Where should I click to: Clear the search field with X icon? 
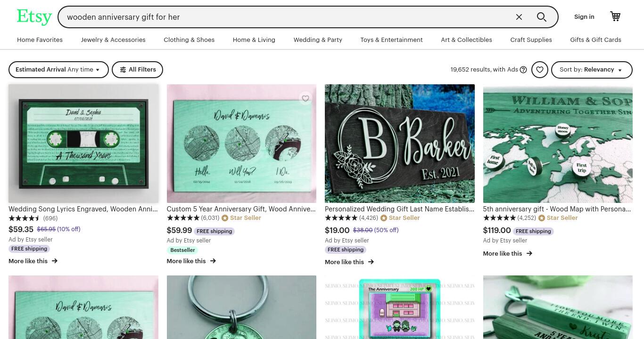click(519, 17)
